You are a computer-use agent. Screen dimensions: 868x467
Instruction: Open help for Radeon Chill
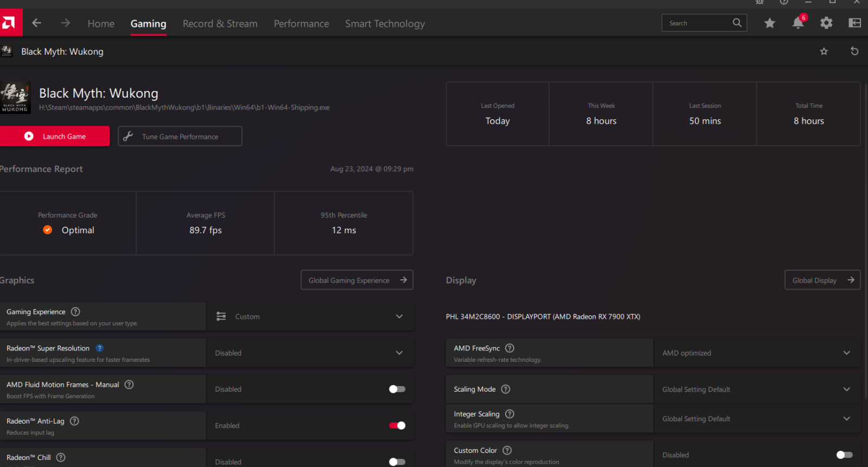(x=61, y=457)
